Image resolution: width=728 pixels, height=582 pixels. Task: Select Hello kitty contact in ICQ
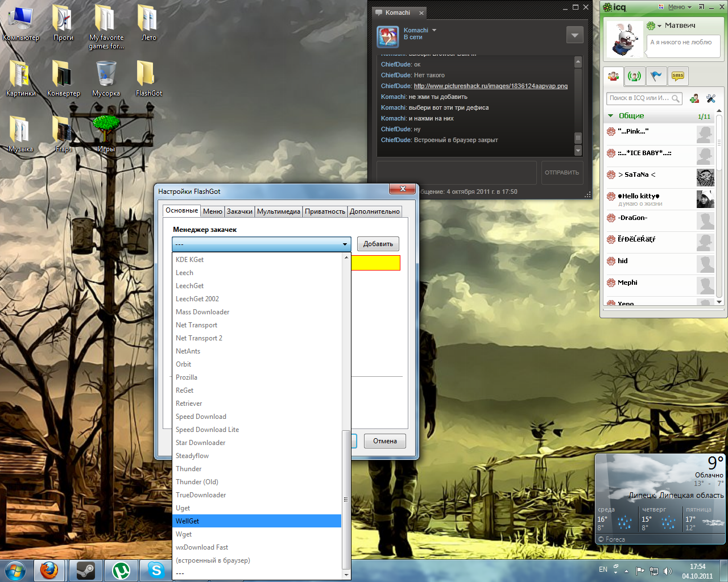coord(660,199)
